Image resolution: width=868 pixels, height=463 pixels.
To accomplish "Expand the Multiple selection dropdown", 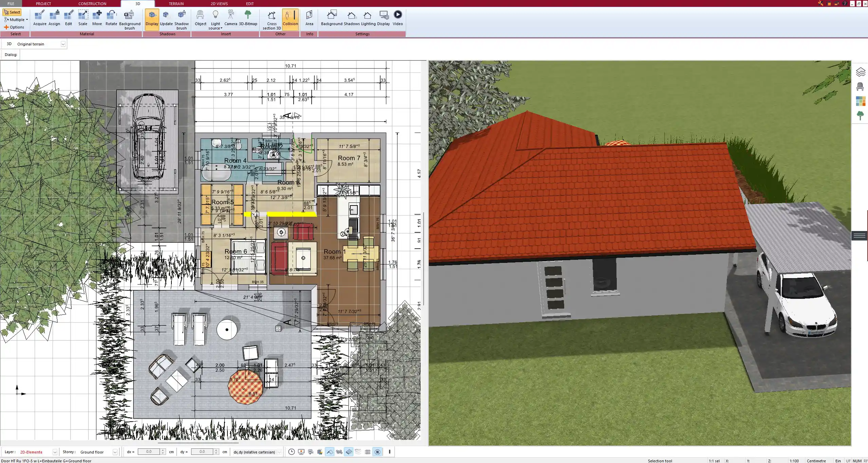I will click(x=27, y=19).
